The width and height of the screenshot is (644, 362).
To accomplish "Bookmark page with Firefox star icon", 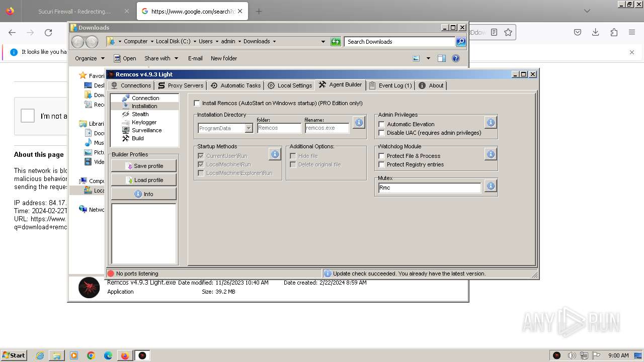I will coord(508,32).
